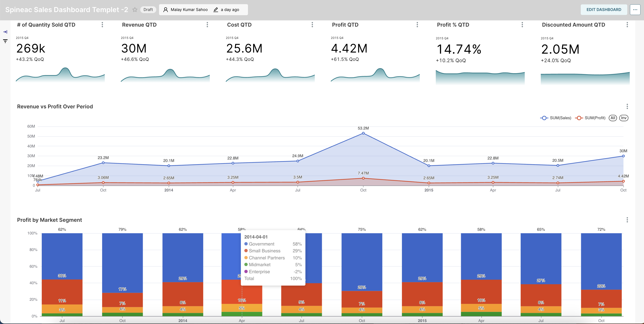This screenshot has width=644, height=324.
Task: Click the Midmarket row in the tooltip
Action: pos(273,264)
